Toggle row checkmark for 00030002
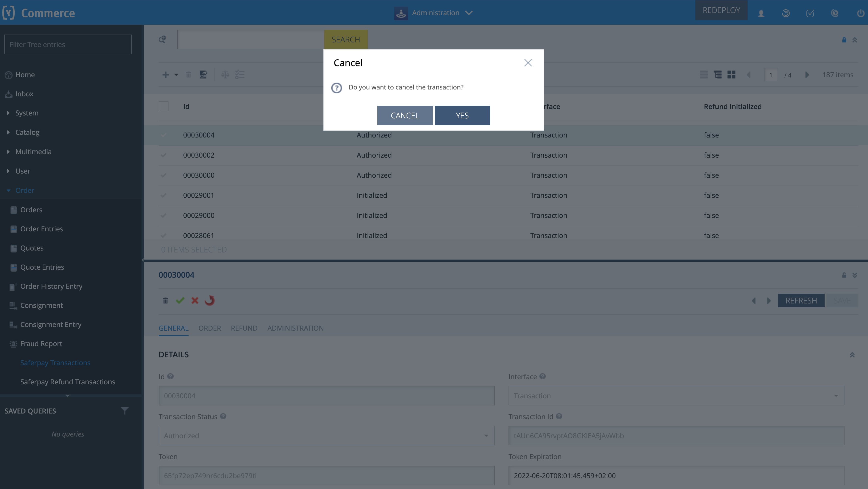The width and height of the screenshot is (868, 489). 163,155
